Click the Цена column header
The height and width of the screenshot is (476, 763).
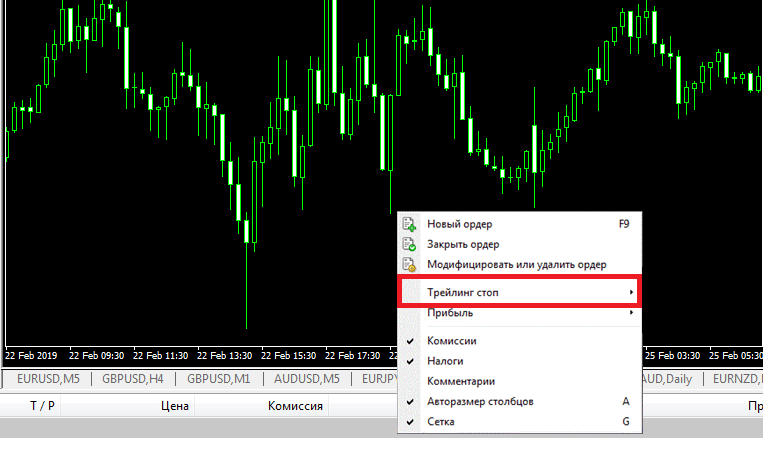[x=175, y=406]
